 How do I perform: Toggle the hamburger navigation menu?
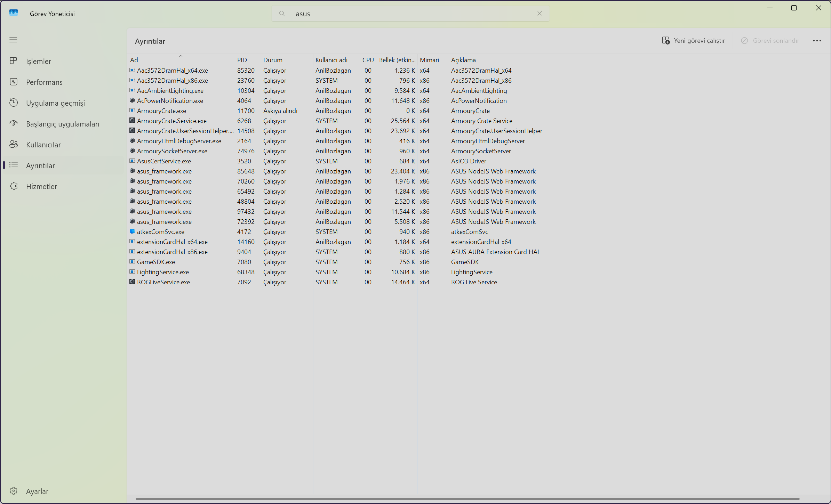pos(13,40)
